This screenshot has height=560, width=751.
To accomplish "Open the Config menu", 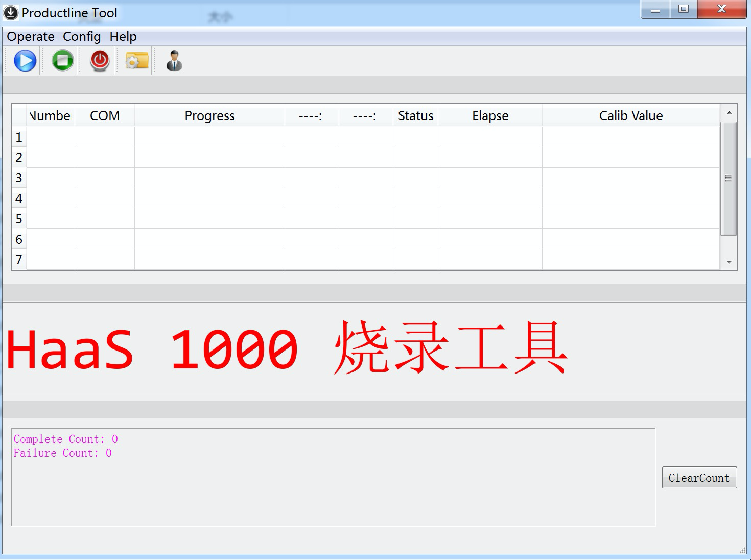I will [82, 37].
